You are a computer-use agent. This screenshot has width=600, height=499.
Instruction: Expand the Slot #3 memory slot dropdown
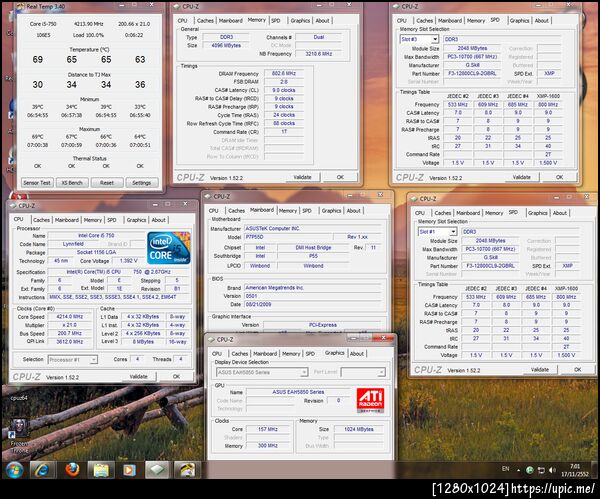[435, 39]
